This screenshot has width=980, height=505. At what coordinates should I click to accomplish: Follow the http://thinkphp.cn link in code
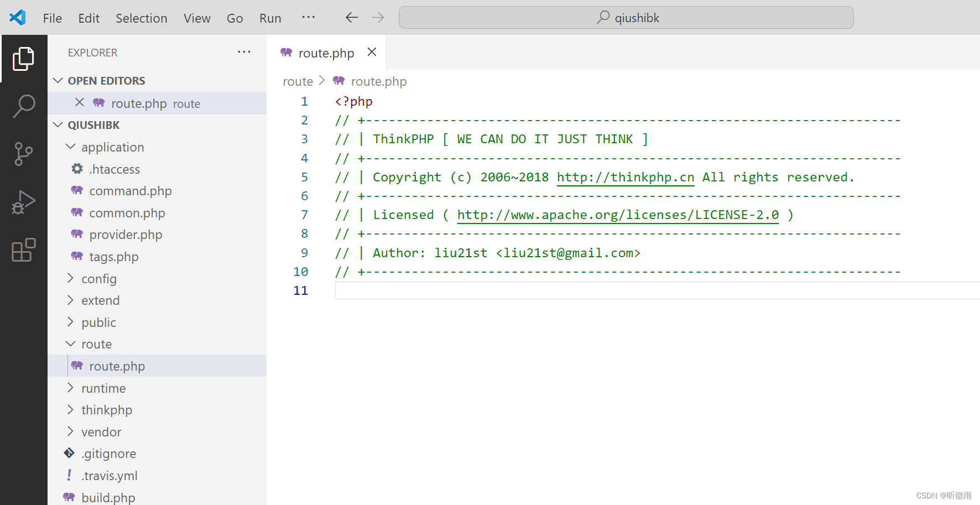click(x=625, y=177)
